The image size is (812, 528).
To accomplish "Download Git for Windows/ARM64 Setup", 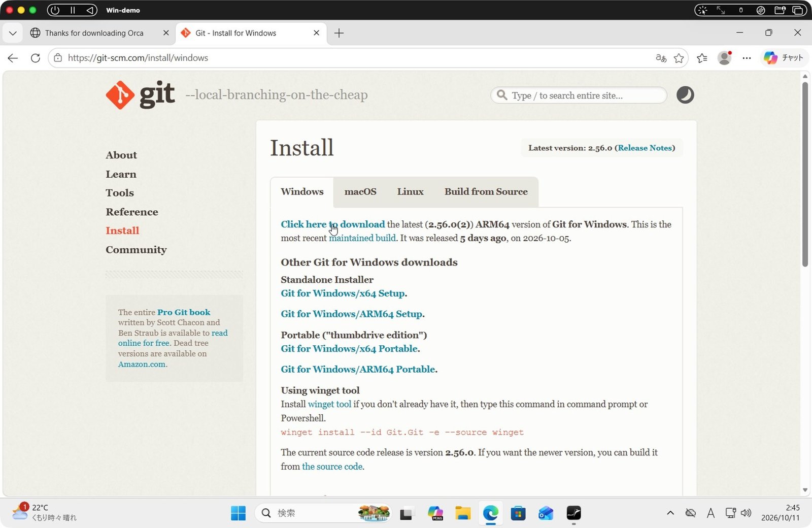I will pyautogui.click(x=352, y=314).
